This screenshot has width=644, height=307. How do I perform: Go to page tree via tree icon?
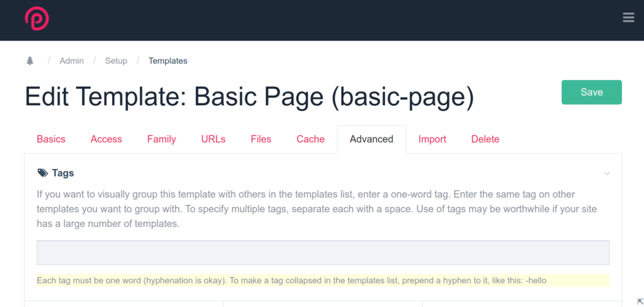(x=30, y=61)
